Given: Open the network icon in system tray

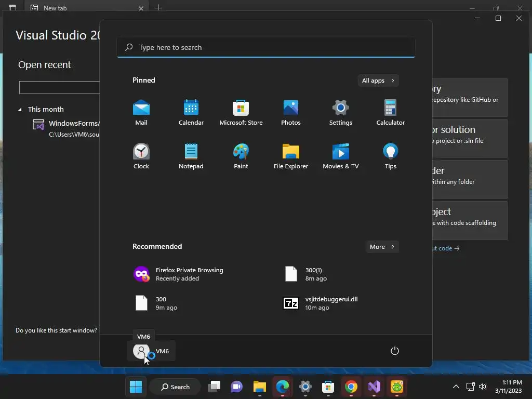Looking at the screenshot, I should click(470, 387).
